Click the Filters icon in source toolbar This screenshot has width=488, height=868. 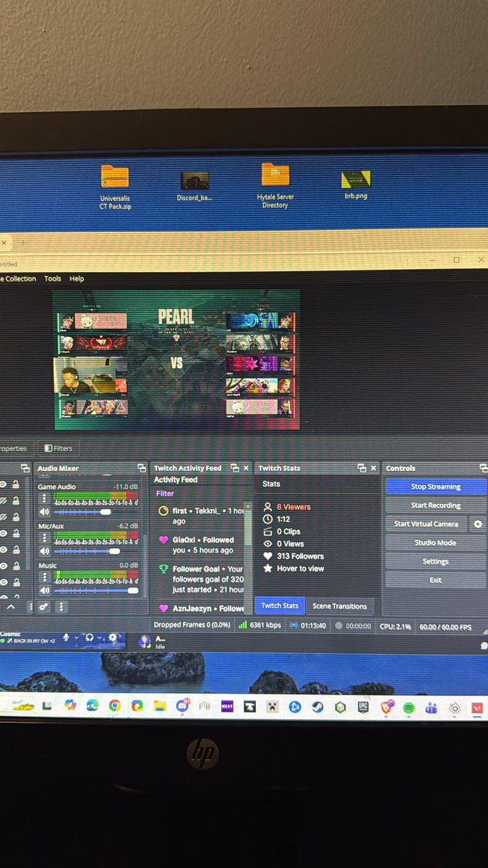pyautogui.click(x=48, y=448)
